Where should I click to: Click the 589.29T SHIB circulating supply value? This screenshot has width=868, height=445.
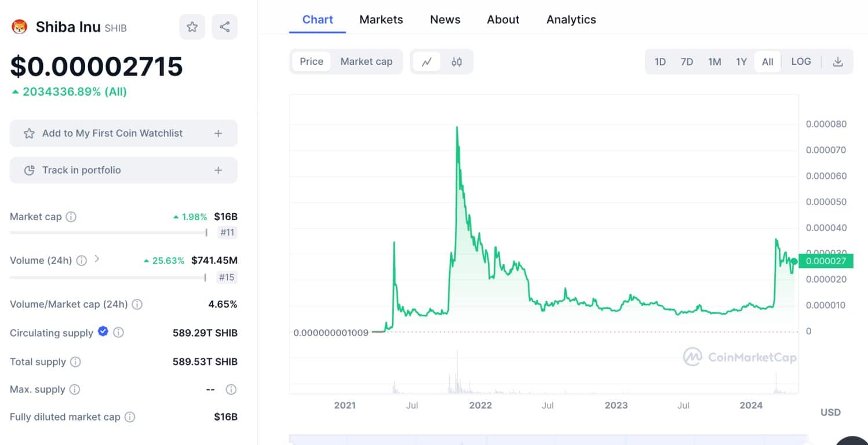205,333
